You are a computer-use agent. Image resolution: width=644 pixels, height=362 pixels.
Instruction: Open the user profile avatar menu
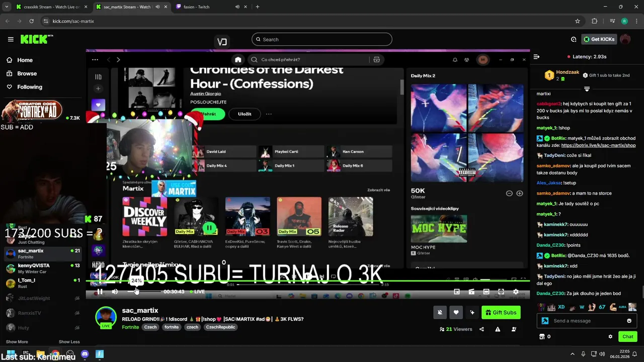click(625, 39)
